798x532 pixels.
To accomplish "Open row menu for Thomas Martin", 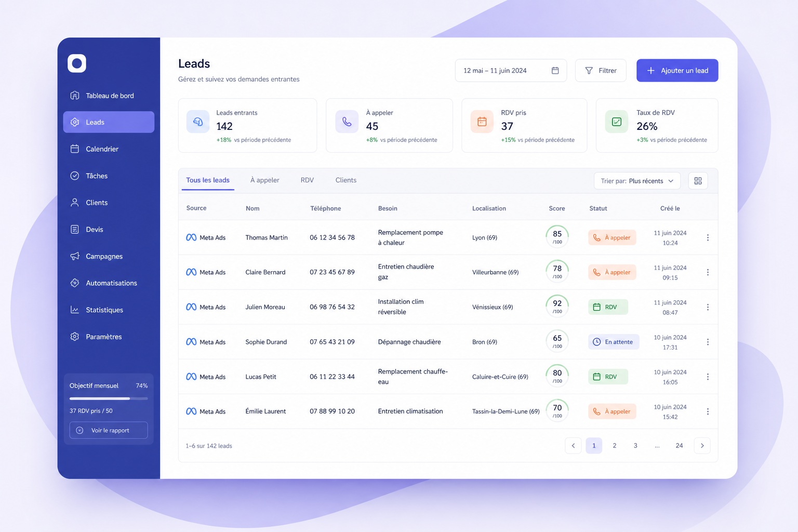I will (708, 237).
